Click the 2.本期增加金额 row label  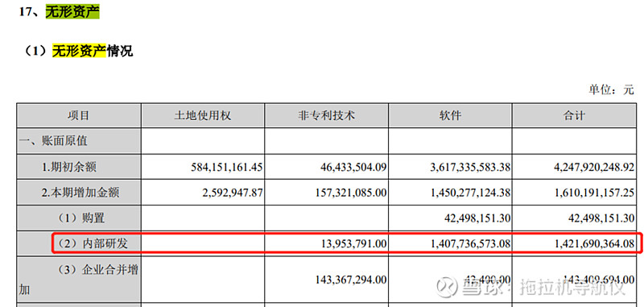(80, 193)
